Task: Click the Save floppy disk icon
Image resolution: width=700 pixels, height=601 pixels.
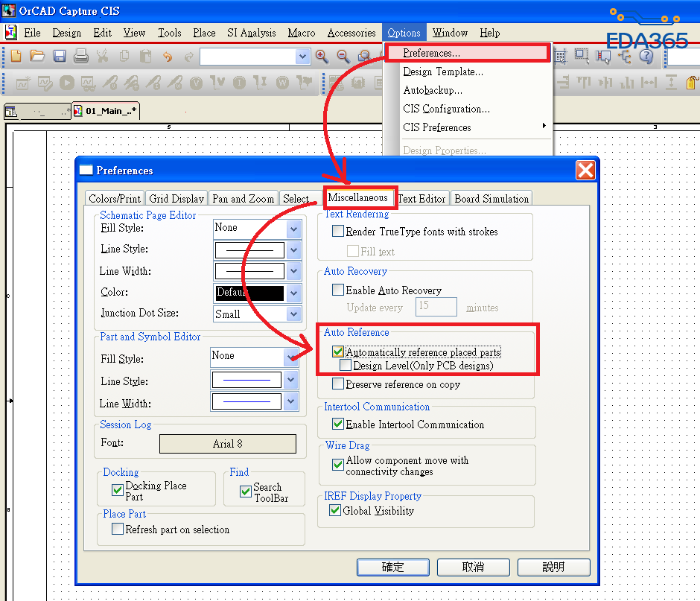Action: coord(60,57)
